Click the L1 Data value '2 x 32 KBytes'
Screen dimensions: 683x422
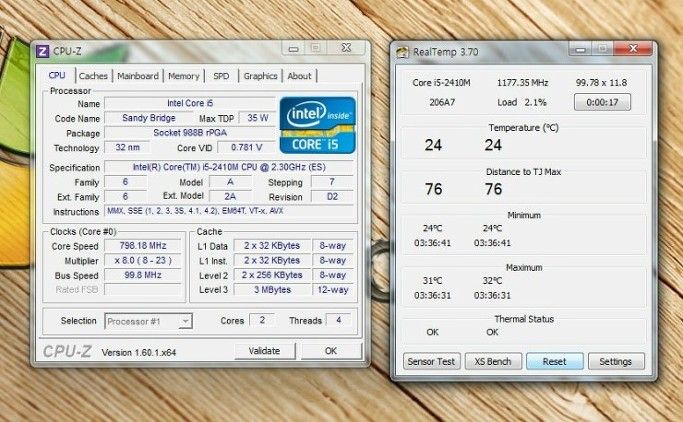coord(272,246)
